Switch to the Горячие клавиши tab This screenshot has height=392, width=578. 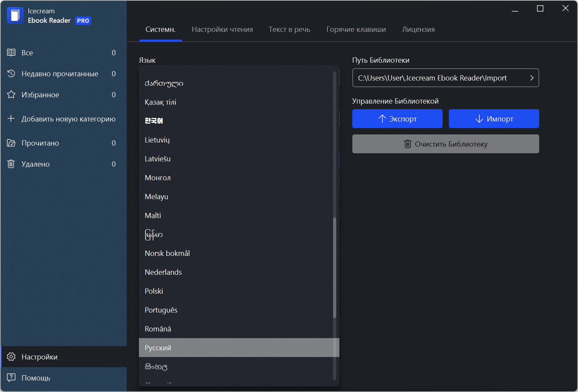tap(356, 29)
